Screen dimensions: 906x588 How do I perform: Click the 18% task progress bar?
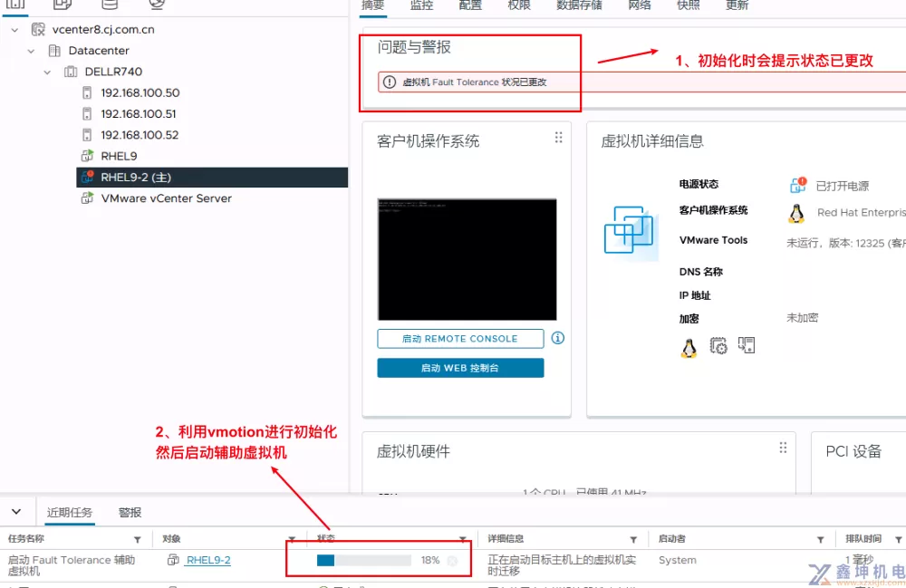pos(364,560)
